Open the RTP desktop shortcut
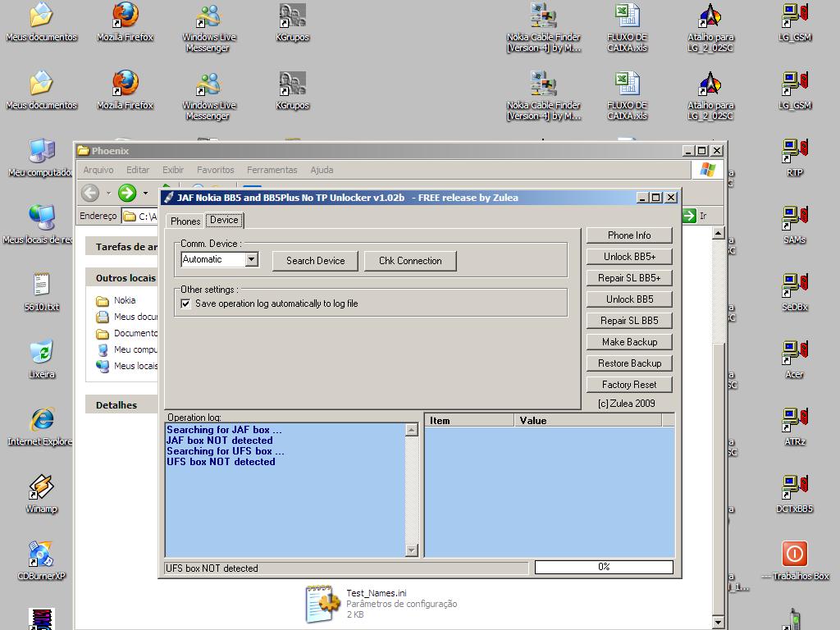This screenshot has width=840, height=630. [x=794, y=158]
